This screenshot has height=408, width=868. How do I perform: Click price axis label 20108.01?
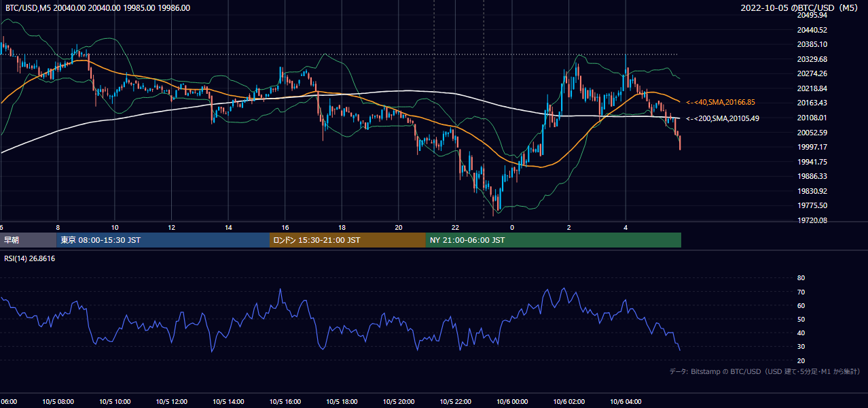click(x=812, y=118)
